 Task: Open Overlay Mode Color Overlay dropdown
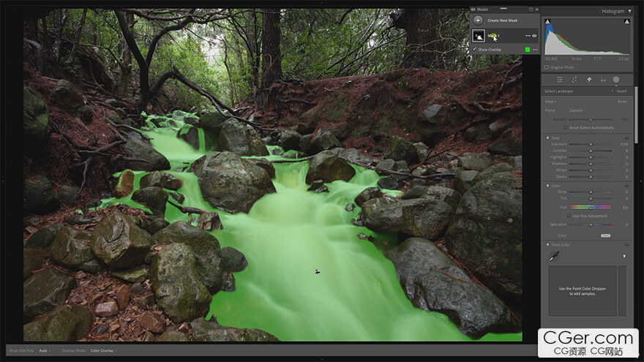(x=103, y=351)
